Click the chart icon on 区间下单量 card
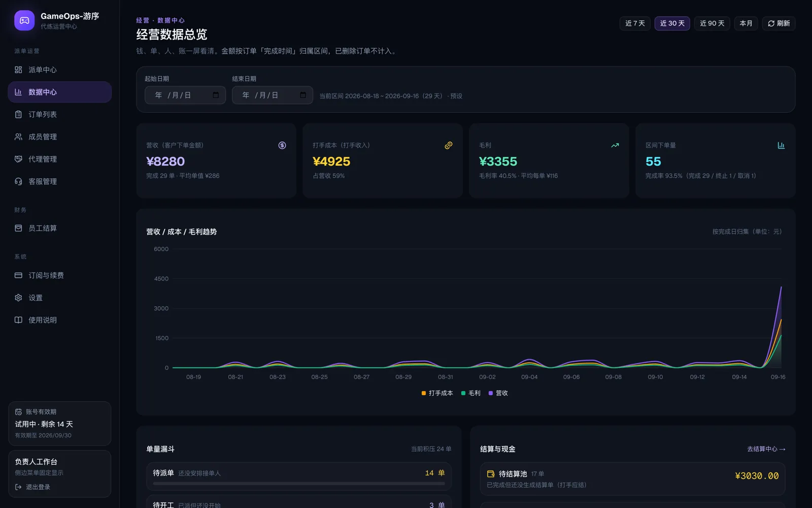This screenshot has width=812, height=508. [x=781, y=145]
